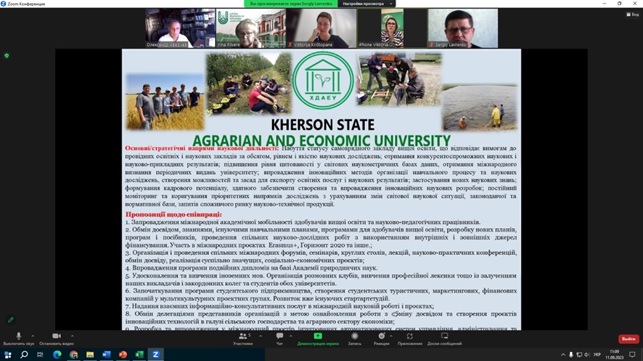
Task: Click the green Share Screen icon
Action: [318, 336]
